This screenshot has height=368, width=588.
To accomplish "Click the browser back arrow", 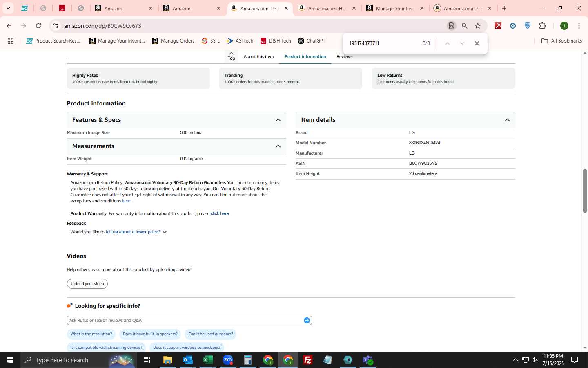I will point(9,26).
